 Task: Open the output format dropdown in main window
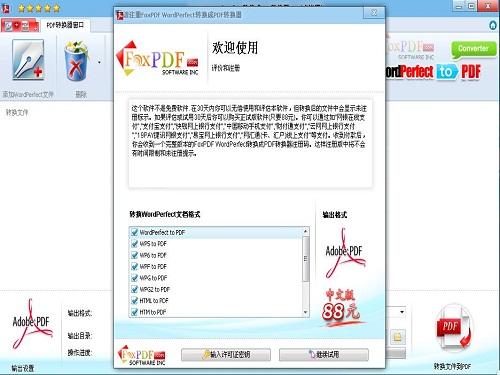click(x=402, y=312)
